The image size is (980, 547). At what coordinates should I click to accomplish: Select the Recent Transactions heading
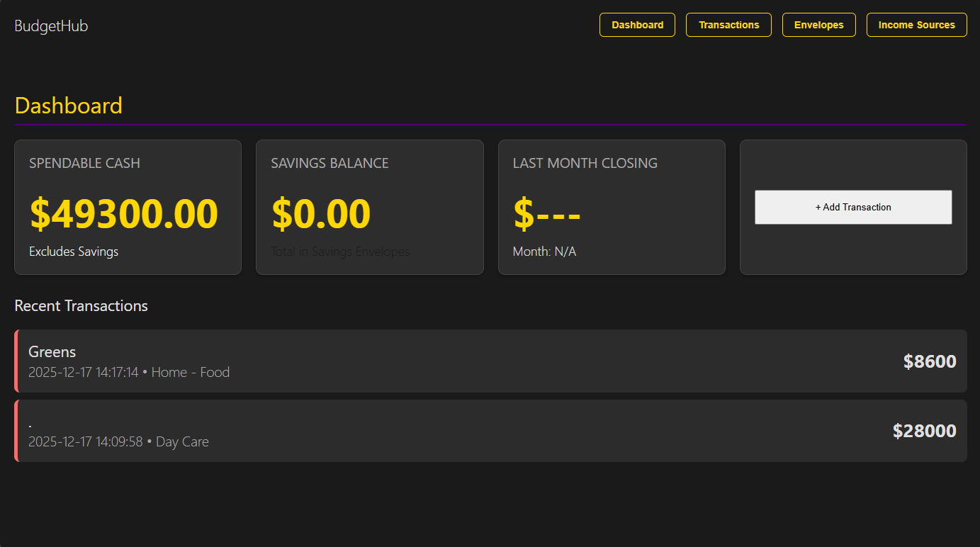(x=81, y=305)
